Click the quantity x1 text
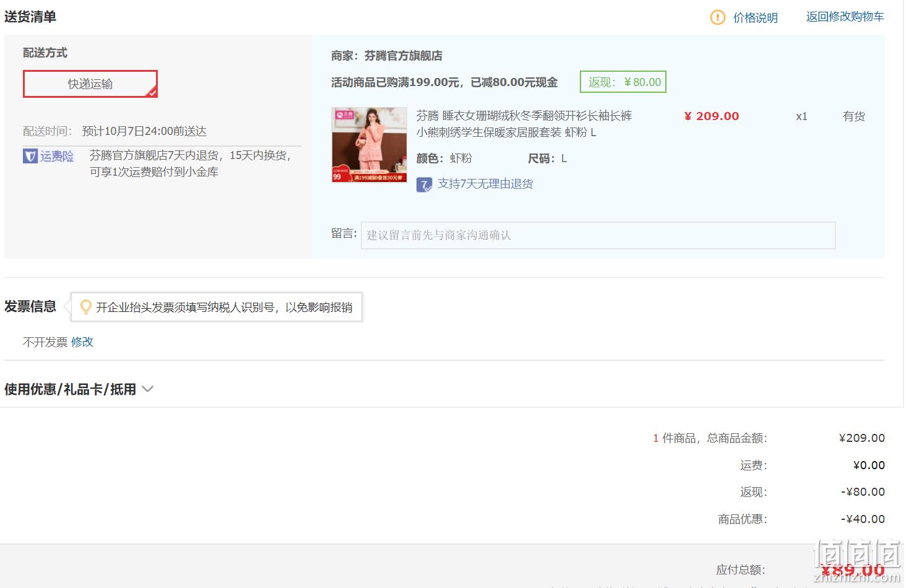This screenshot has width=906, height=588. pos(801,116)
